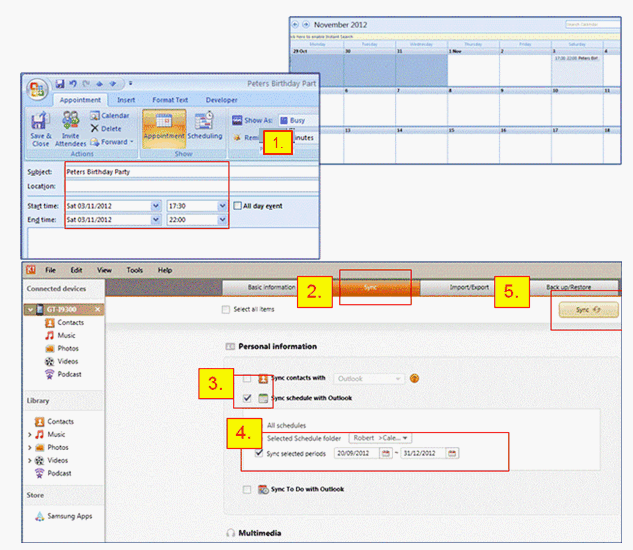Switch to the Back up/Restore tab
633x550 pixels.
tap(568, 287)
